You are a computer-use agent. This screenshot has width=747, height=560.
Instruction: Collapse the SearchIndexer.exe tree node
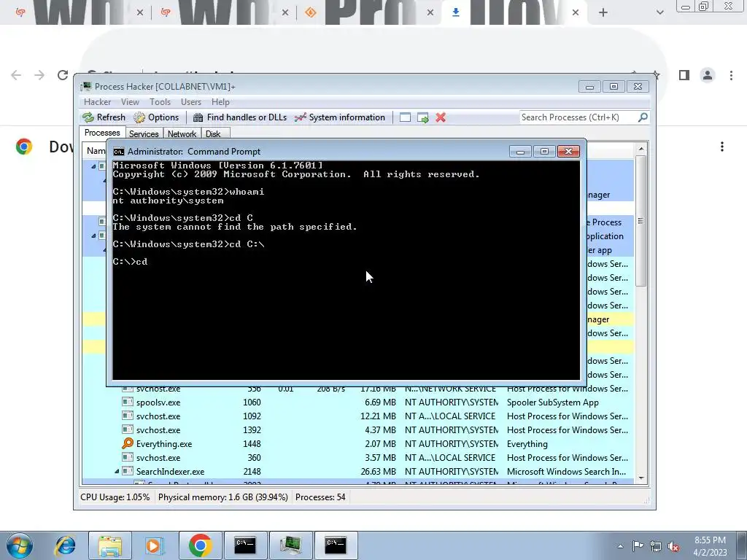pyautogui.click(x=117, y=472)
